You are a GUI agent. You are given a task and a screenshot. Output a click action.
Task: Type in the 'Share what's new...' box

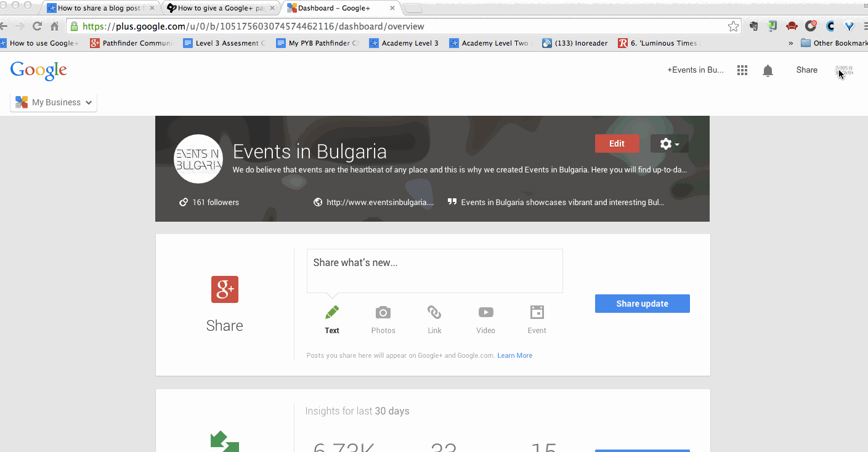coord(435,271)
